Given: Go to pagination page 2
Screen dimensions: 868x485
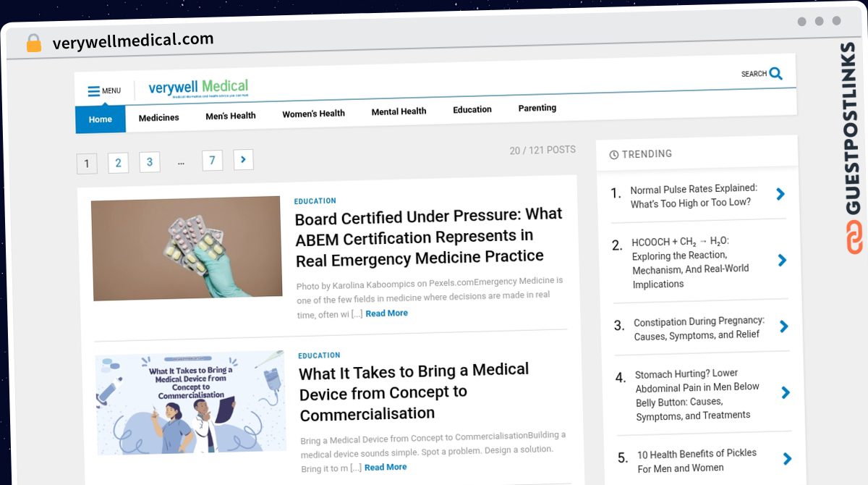Looking at the screenshot, I should (118, 163).
